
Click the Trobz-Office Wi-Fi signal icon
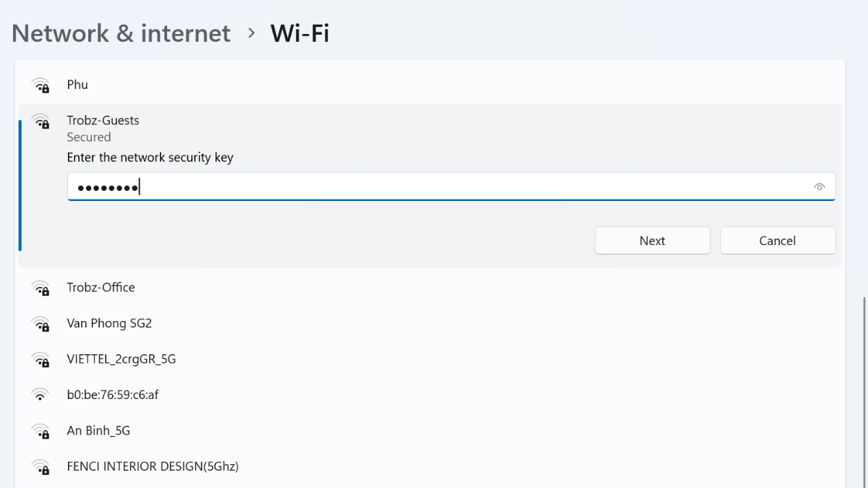41,288
